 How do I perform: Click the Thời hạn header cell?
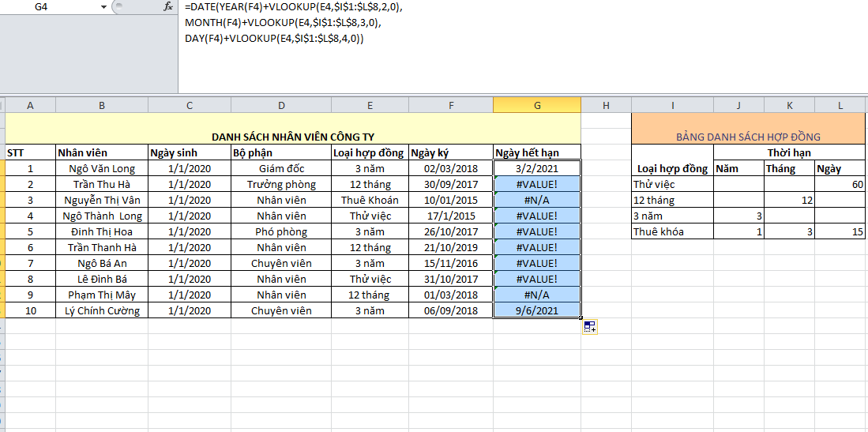[x=789, y=152]
